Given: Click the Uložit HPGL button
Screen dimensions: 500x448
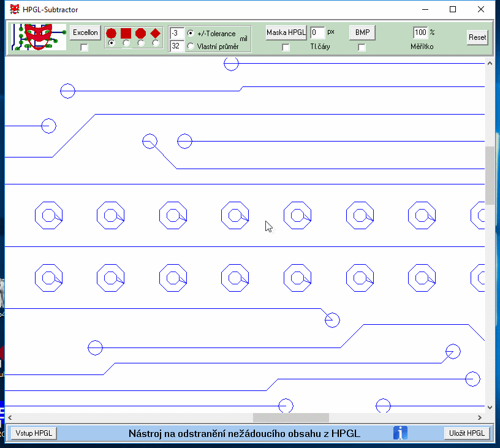Looking at the screenshot, I should [x=467, y=433].
